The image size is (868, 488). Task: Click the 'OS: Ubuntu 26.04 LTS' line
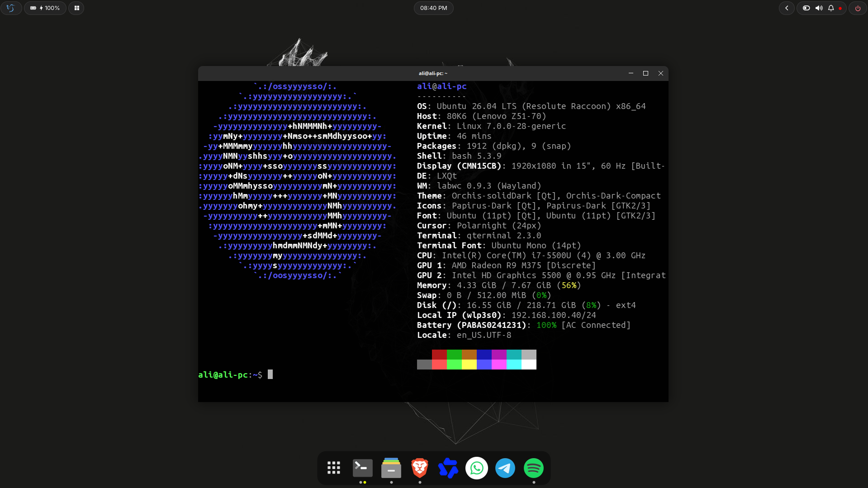point(531,106)
